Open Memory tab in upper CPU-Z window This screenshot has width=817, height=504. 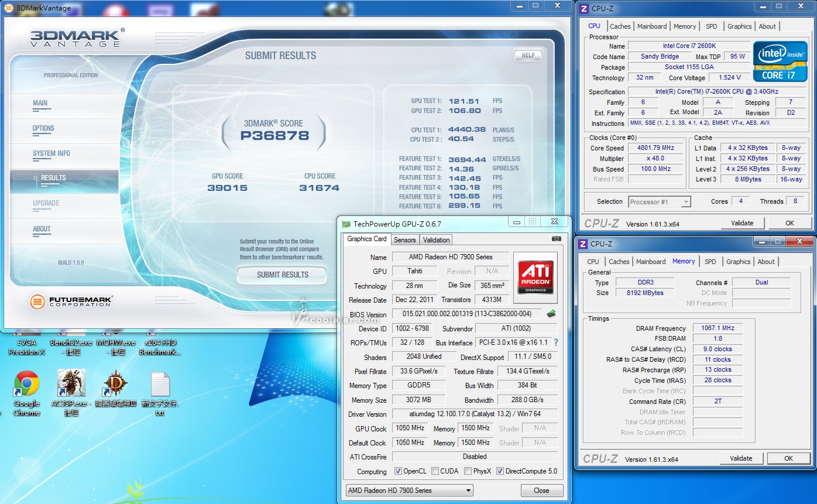(x=685, y=26)
